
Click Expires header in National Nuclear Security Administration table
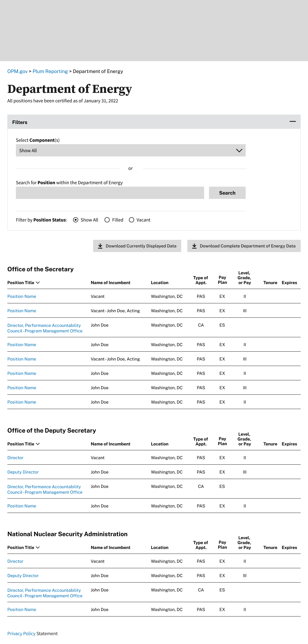[x=289, y=547]
